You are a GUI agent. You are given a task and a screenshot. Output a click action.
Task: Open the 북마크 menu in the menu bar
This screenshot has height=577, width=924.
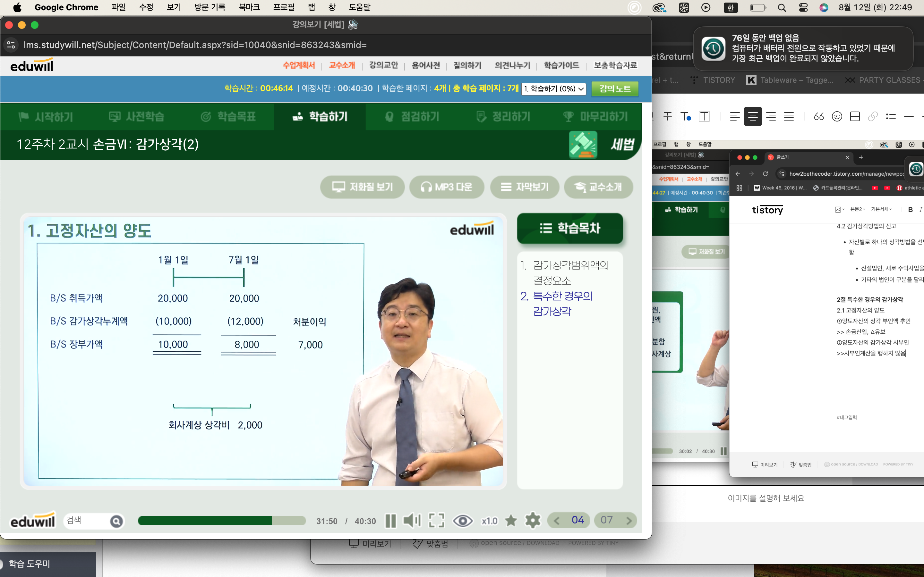(249, 7)
